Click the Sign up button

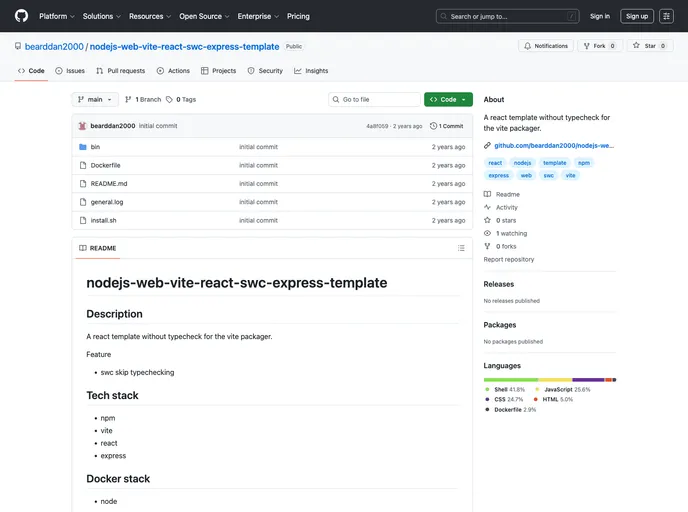tap(636, 16)
